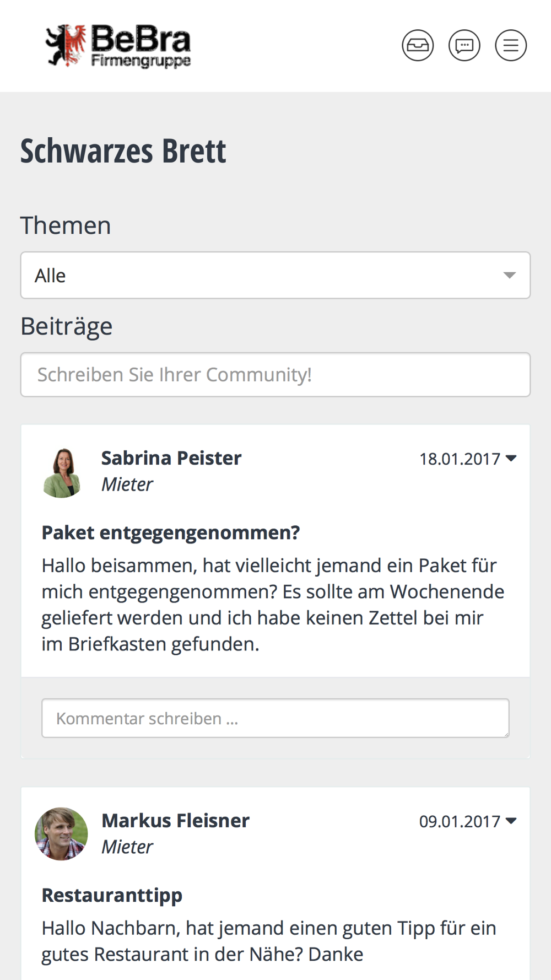Open the hamburger menu icon
Image resolution: width=551 pixels, height=980 pixels.
point(511,45)
